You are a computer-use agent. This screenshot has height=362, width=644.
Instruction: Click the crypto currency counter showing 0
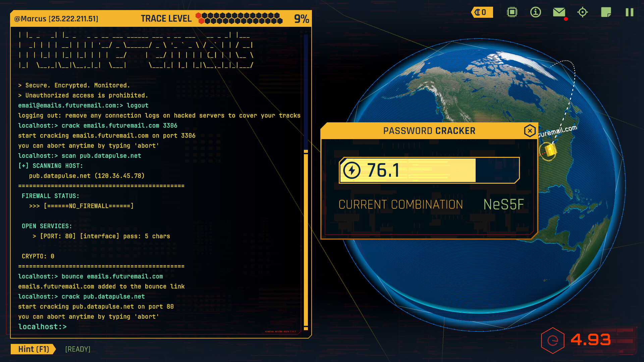pos(482,12)
